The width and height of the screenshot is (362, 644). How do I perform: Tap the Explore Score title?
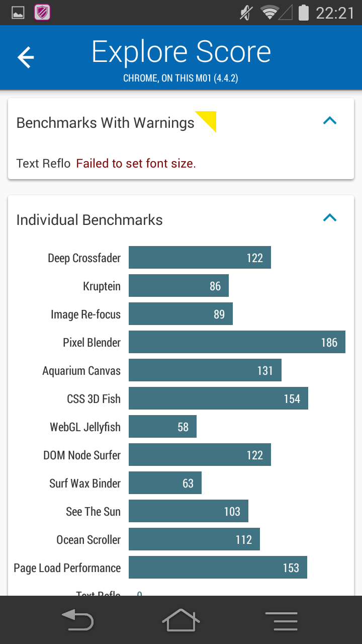pyautogui.click(x=181, y=51)
